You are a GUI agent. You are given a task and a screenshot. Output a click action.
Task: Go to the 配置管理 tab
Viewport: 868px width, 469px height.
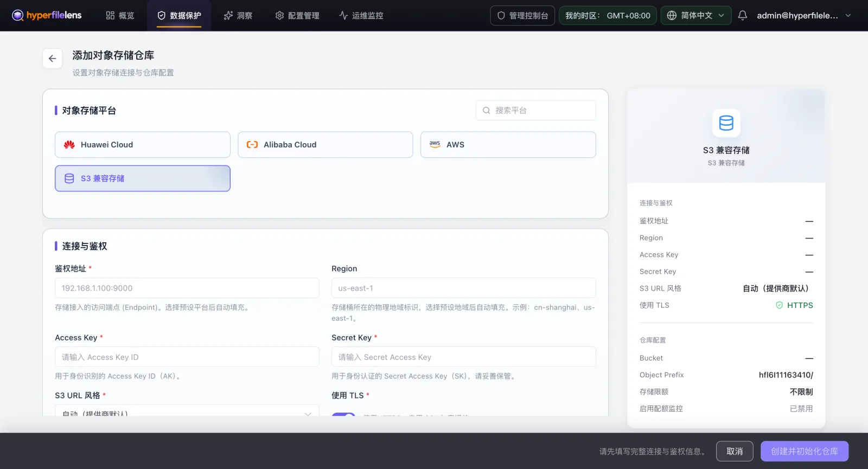tap(297, 16)
